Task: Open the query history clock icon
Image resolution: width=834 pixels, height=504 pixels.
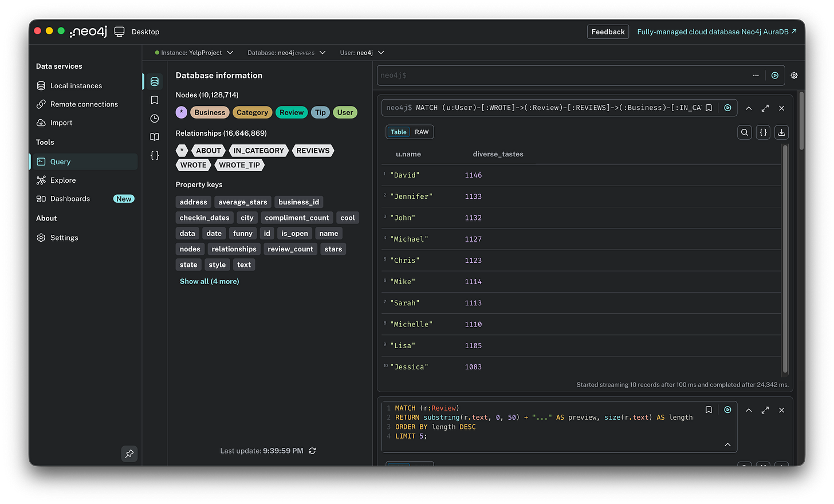Action: pyautogui.click(x=154, y=119)
